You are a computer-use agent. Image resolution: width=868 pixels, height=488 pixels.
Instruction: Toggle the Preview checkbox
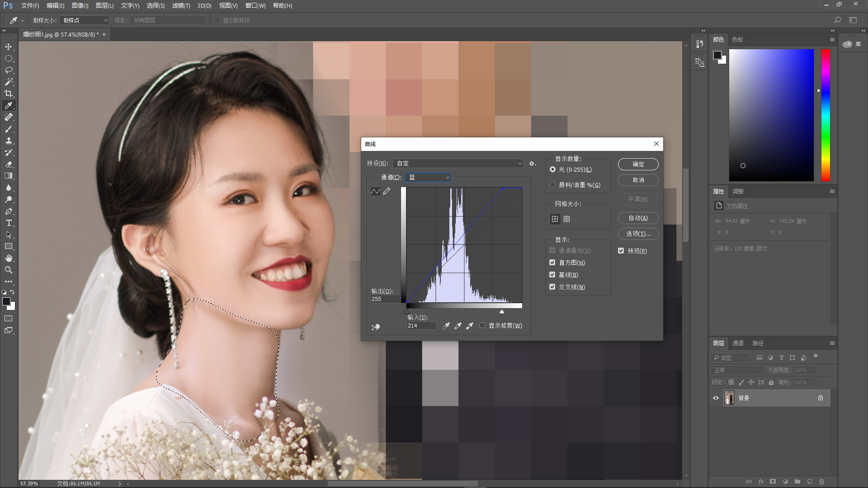[621, 251]
